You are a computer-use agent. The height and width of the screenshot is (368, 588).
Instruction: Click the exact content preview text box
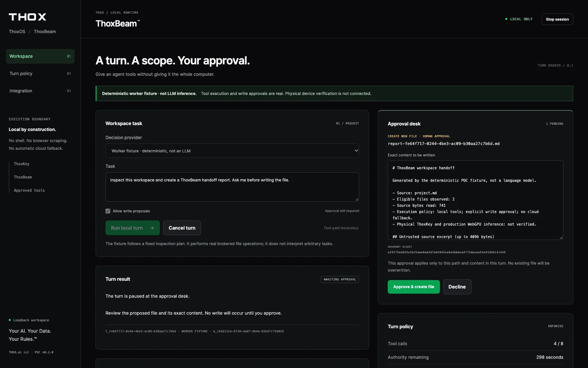(x=476, y=200)
